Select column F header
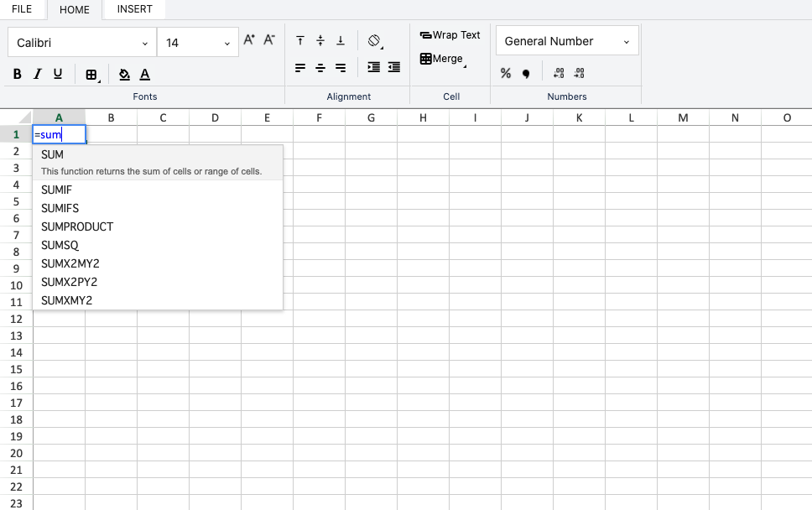 coord(319,117)
